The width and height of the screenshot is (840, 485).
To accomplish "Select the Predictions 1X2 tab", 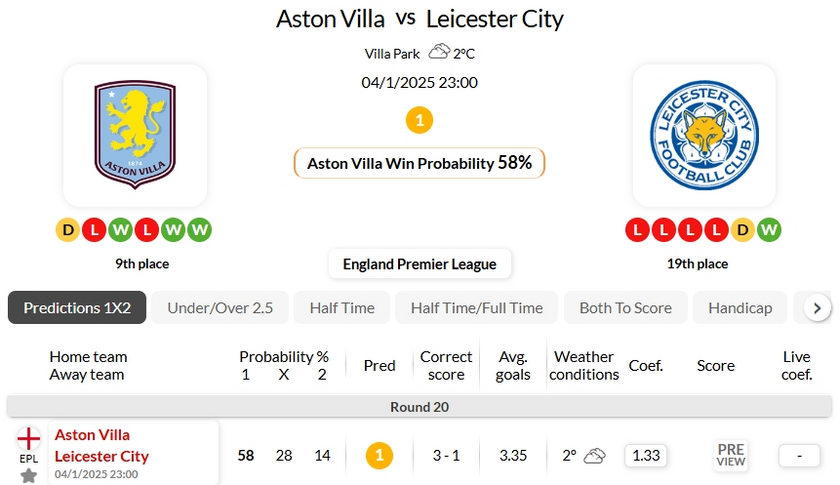I will [77, 308].
